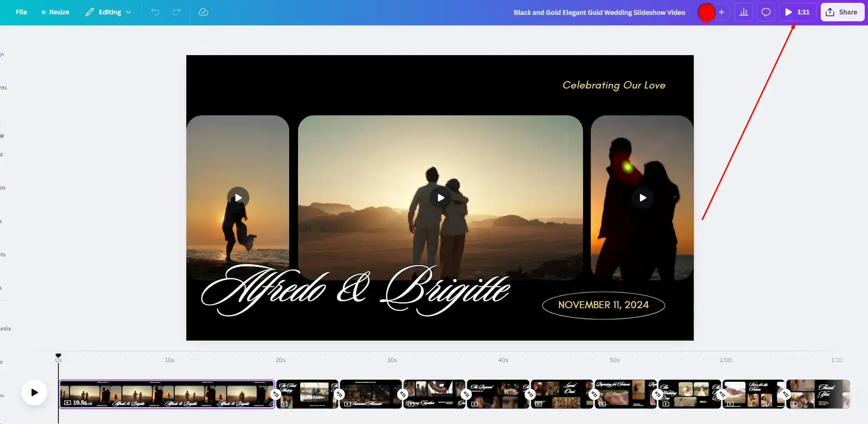Open the File menu
The width and height of the screenshot is (868, 424).
coord(21,12)
